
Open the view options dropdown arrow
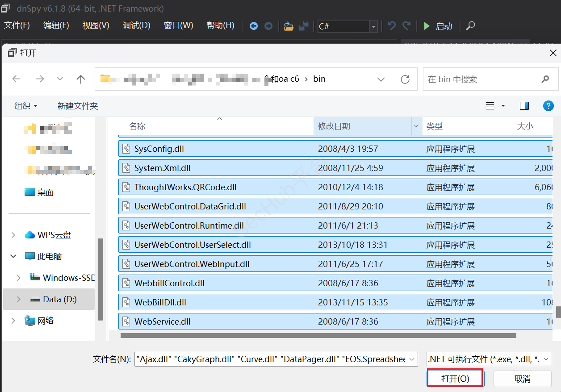[503, 106]
